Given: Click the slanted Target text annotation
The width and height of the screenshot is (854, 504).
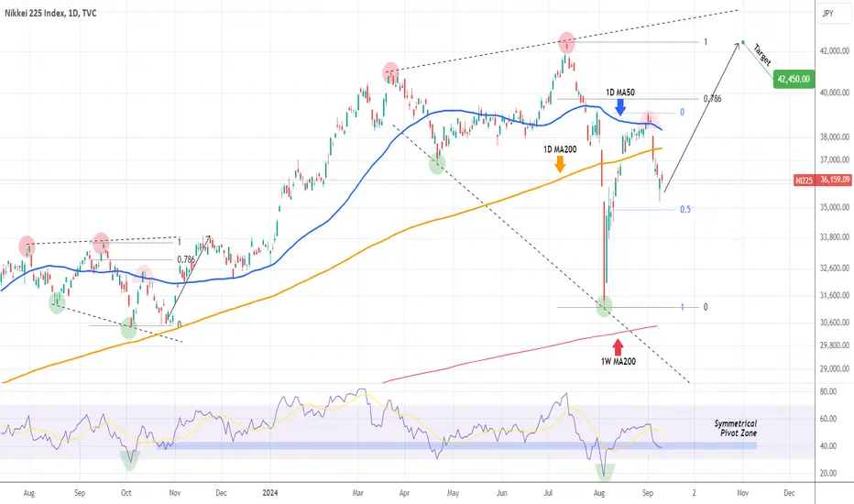Looking at the screenshot, I should click(x=762, y=54).
